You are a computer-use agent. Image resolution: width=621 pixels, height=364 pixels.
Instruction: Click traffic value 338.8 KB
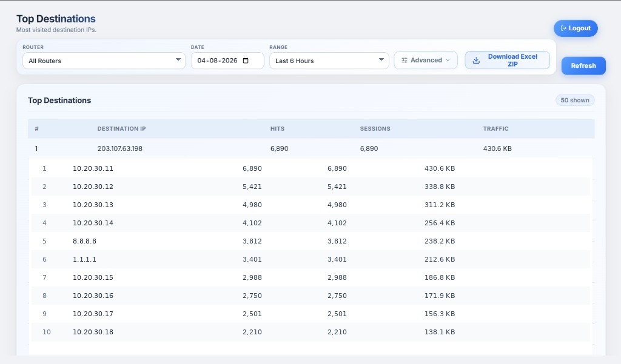point(440,187)
